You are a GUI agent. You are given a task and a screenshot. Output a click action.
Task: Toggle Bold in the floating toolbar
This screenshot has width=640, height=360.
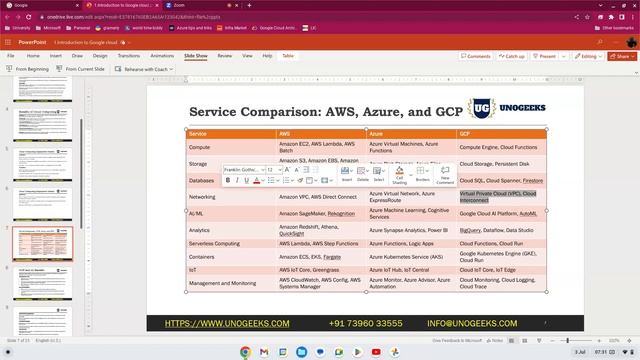pos(228,180)
